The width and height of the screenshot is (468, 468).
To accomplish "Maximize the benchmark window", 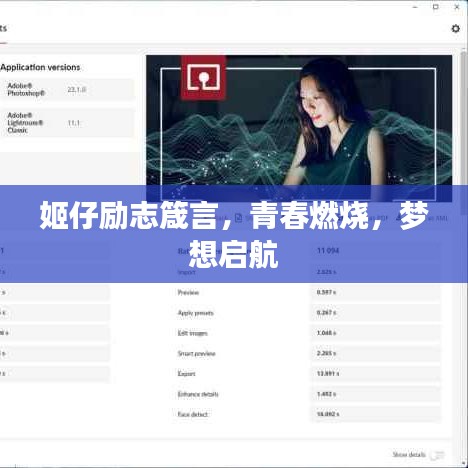I will click(436, 7).
